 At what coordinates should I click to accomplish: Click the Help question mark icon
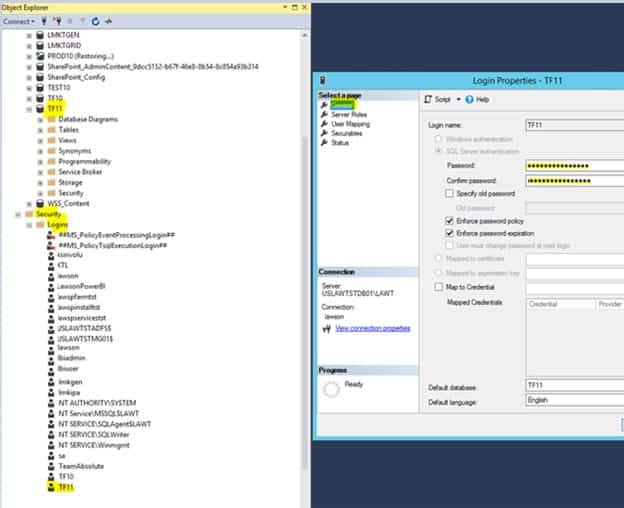point(469,99)
